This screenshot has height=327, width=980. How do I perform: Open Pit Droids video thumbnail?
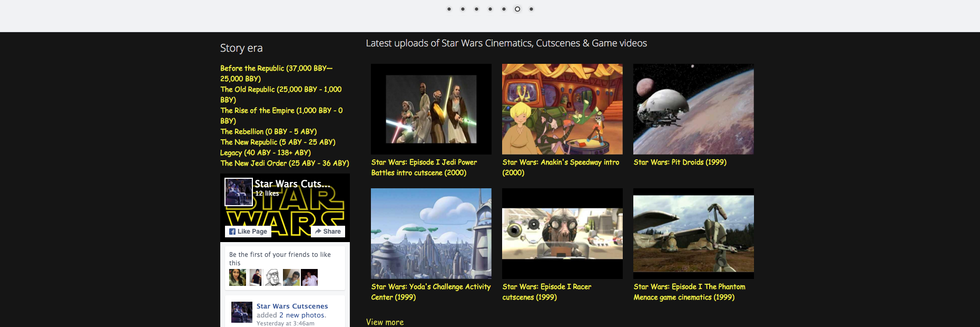click(693, 109)
